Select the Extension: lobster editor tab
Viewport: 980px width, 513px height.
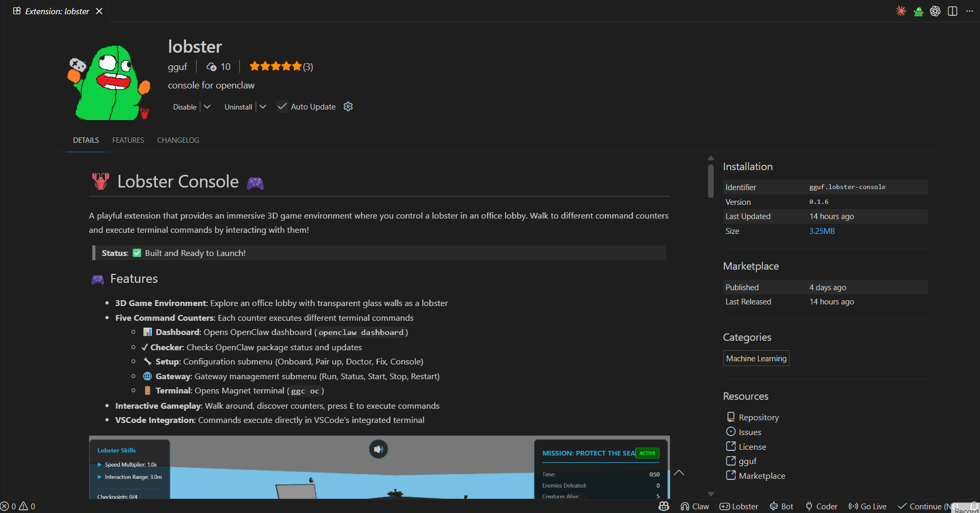pyautogui.click(x=57, y=11)
